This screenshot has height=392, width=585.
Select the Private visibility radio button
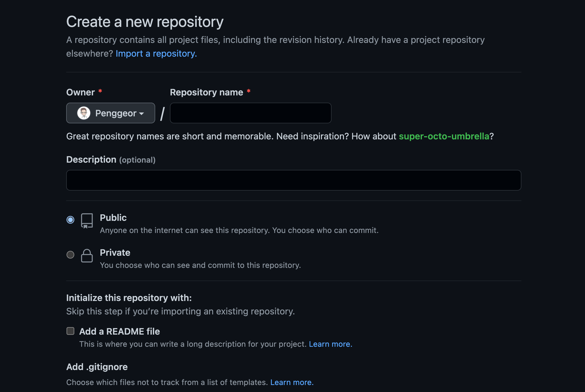[70, 255]
